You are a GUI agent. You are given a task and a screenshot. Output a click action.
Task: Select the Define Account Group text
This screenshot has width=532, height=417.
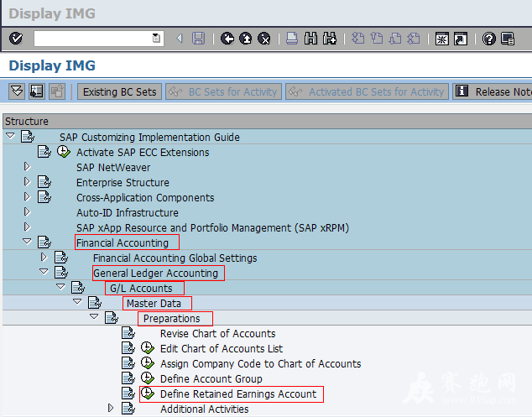tap(211, 378)
